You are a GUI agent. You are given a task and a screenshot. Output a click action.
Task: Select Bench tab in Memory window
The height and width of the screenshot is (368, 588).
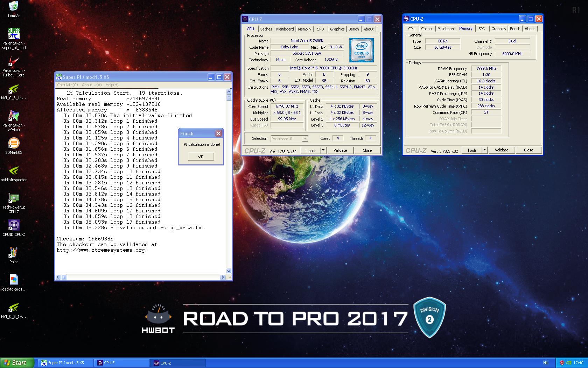pos(515,29)
